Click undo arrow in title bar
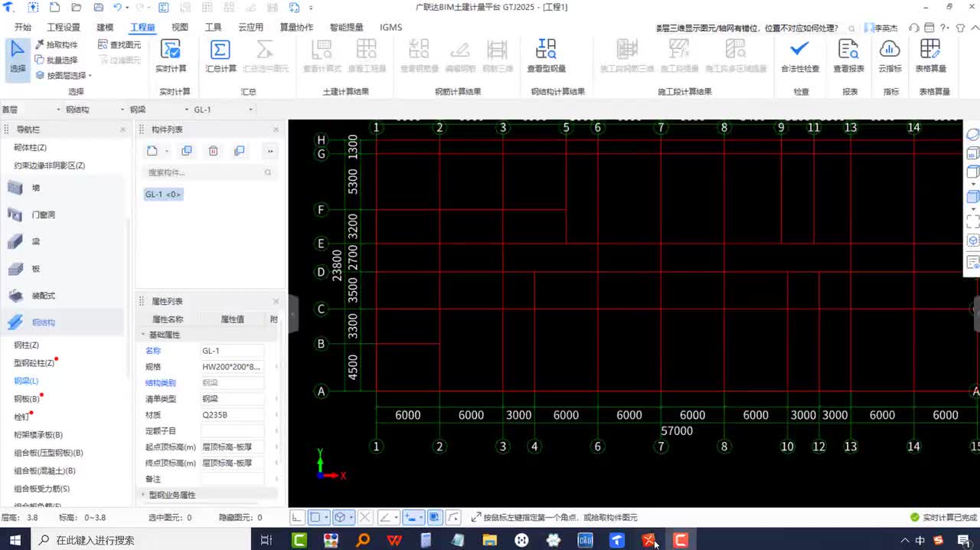980x550 pixels. tap(117, 7)
